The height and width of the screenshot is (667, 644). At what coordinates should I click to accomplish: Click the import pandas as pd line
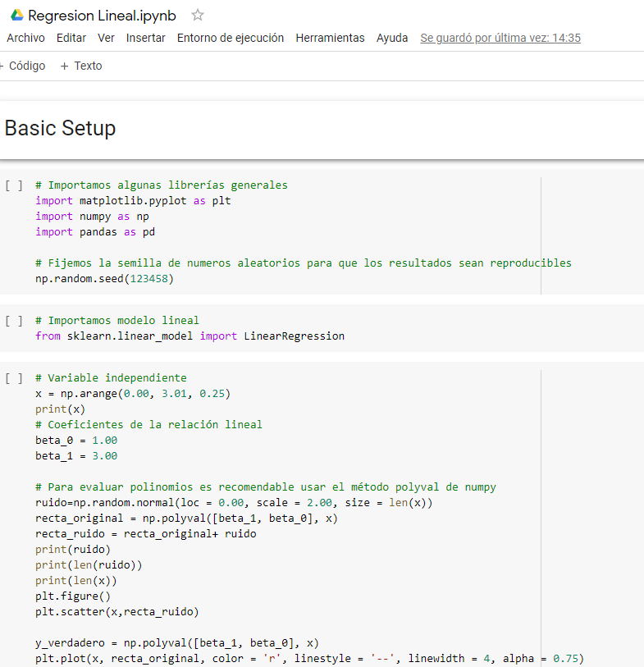[95, 232]
